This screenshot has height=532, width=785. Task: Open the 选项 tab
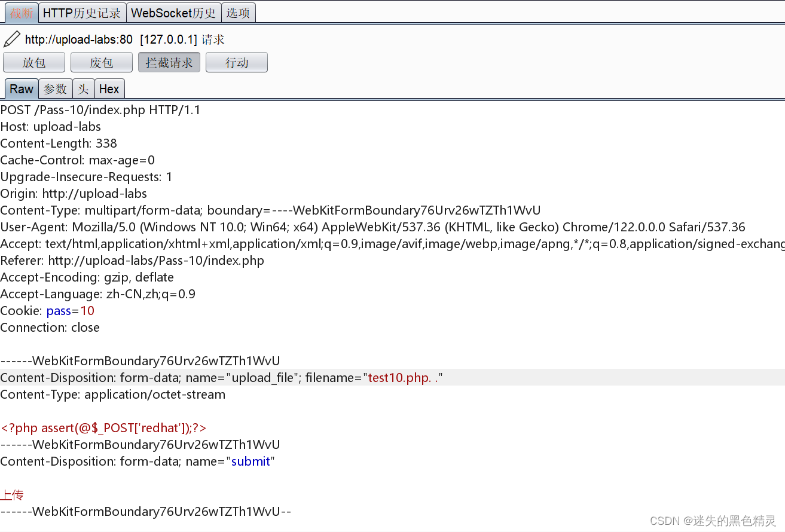click(x=239, y=13)
